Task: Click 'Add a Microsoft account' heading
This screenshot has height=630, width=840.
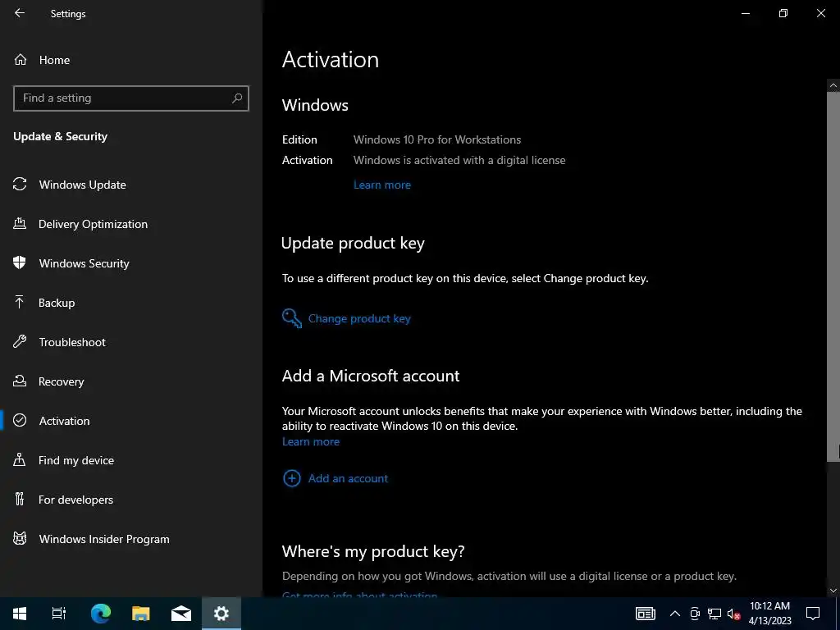Action: 371,376
